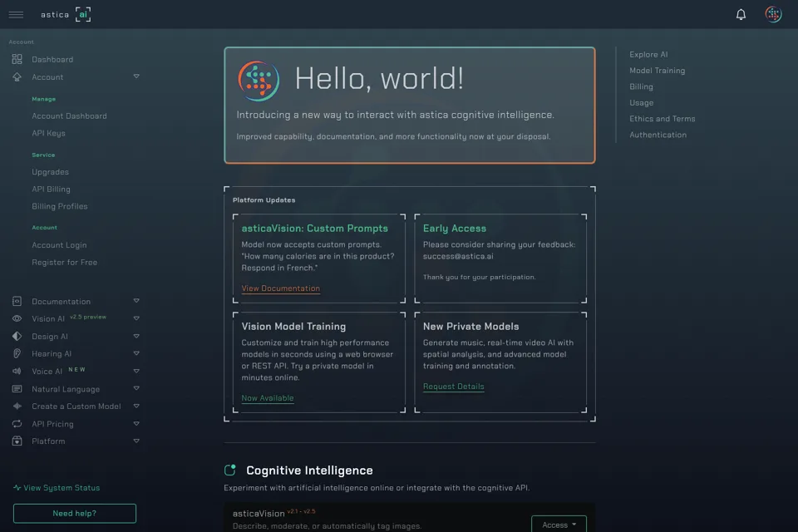Expand the Vision AI section arrow

136,318
